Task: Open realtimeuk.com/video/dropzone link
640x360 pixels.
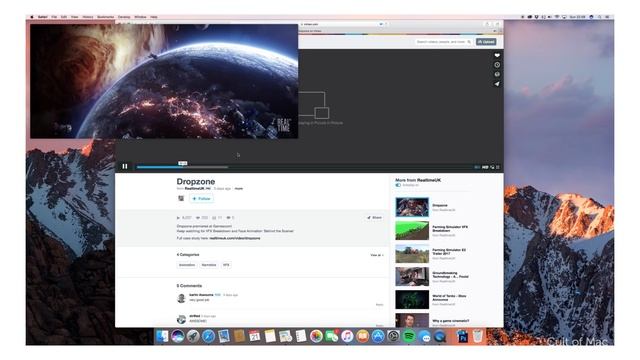Action: 235,238
